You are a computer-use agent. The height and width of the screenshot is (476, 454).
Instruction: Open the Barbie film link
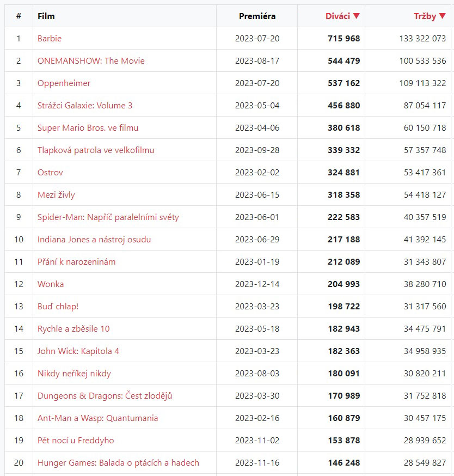pos(50,39)
